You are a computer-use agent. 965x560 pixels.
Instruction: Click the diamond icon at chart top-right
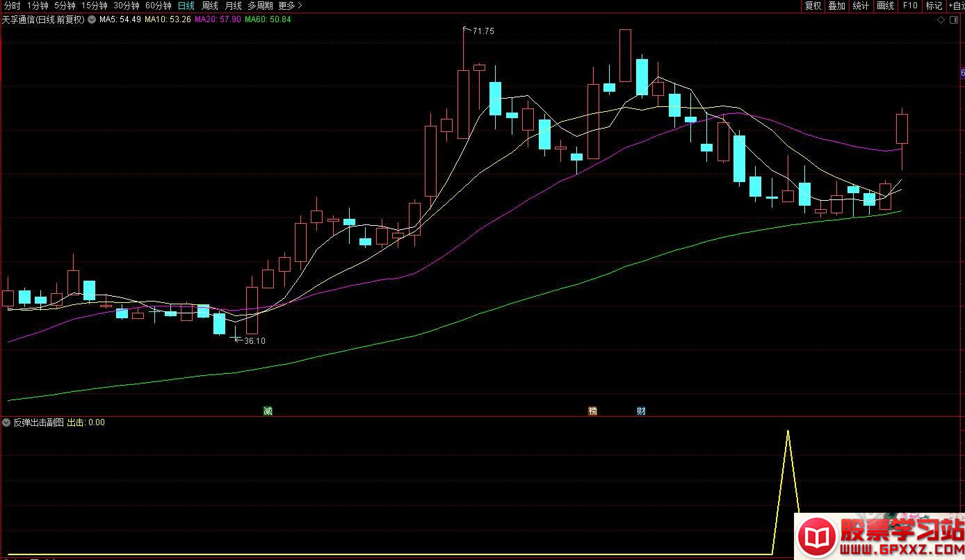pos(941,19)
